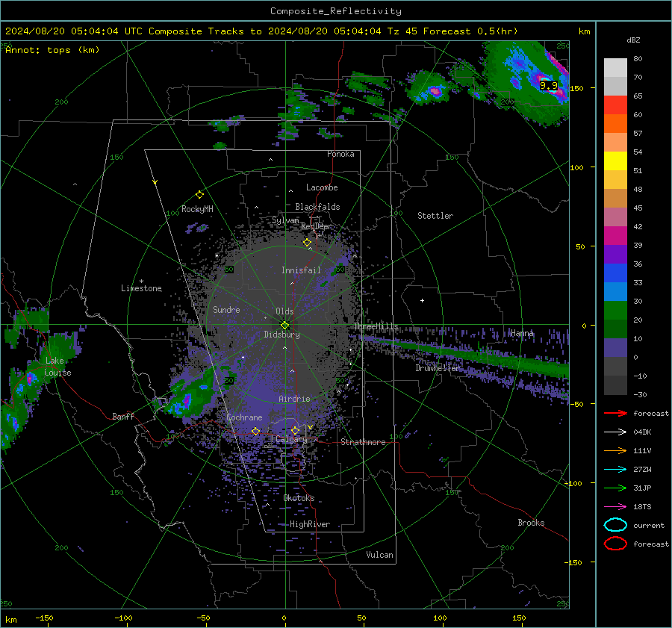Click the Ponoka city label
This screenshot has height=628, width=672.
pyautogui.click(x=340, y=154)
